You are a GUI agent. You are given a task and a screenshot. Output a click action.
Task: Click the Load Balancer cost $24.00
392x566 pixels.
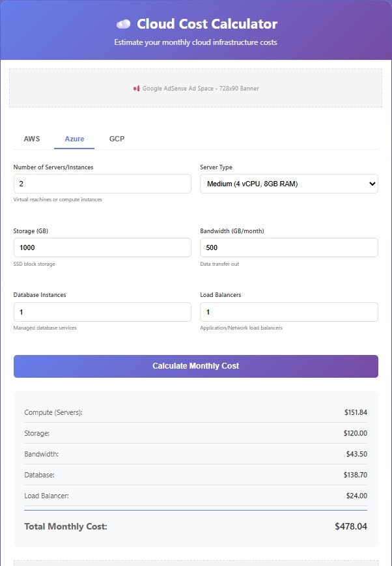click(x=357, y=496)
